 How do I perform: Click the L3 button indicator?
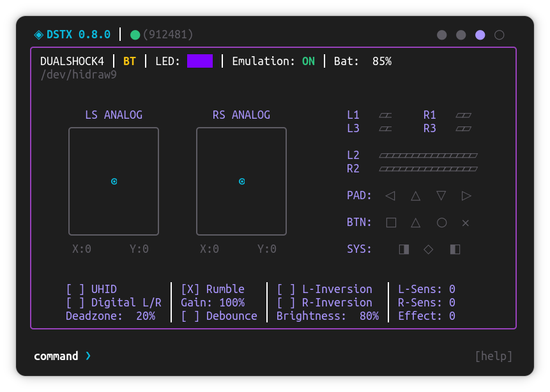pyautogui.click(x=385, y=129)
